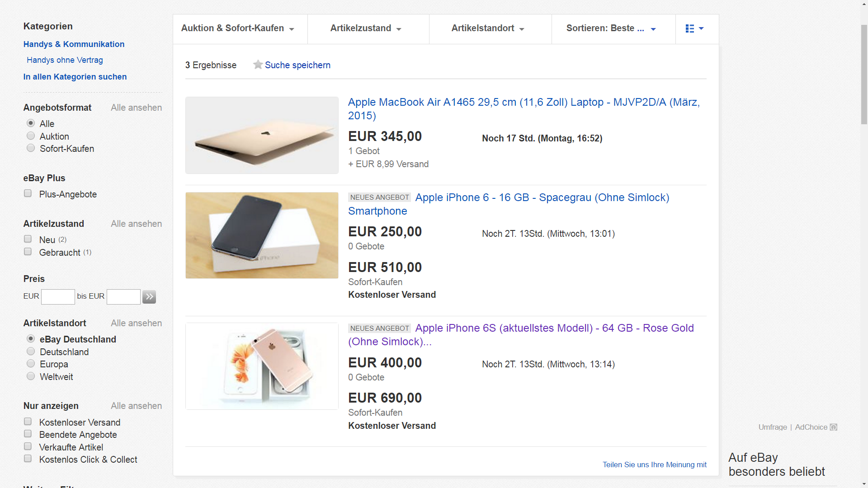Open the iPhone 6S Rose Gold photo
Image resolution: width=868 pixels, height=488 pixels.
point(262,366)
